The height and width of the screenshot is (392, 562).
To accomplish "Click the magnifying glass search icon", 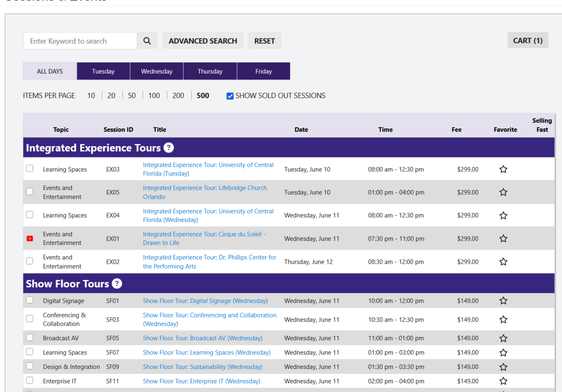I will point(147,41).
